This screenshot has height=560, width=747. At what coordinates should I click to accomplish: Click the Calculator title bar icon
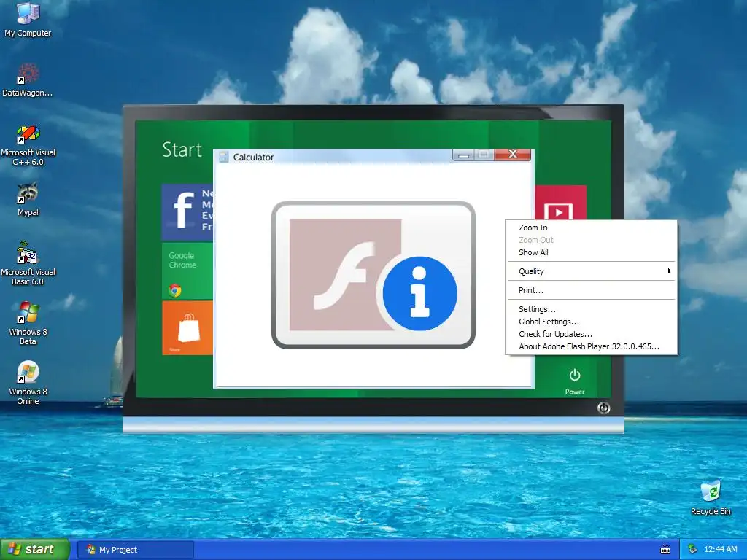click(224, 157)
